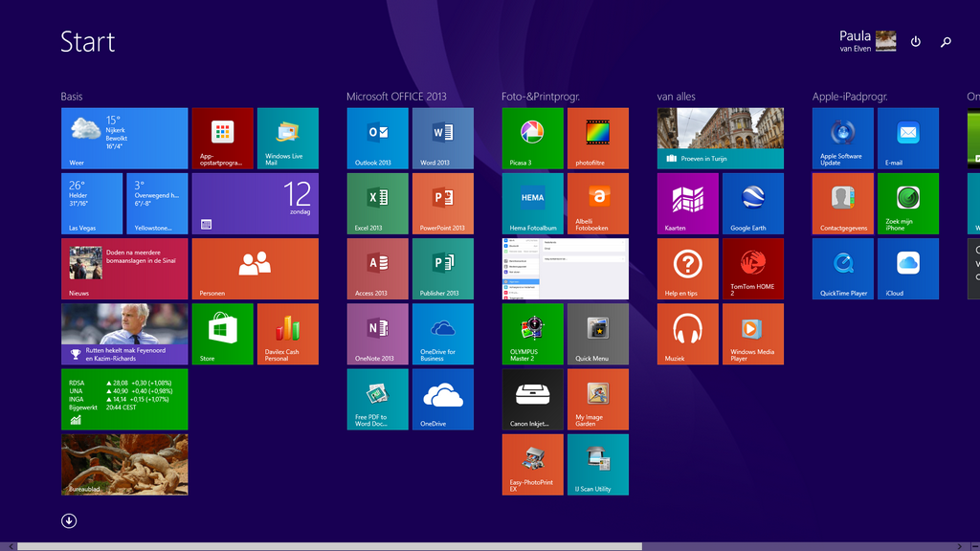
Task: Open the Canon Inkjet tile
Action: [532, 399]
